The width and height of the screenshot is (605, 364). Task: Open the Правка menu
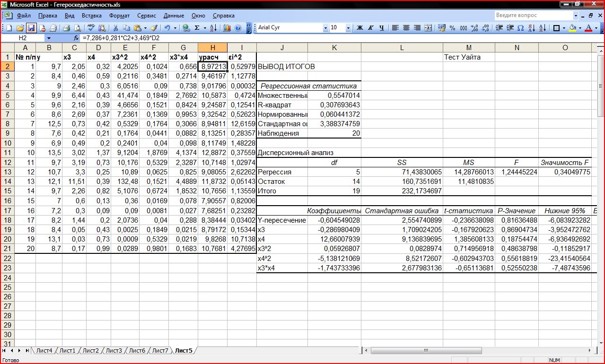pos(48,16)
